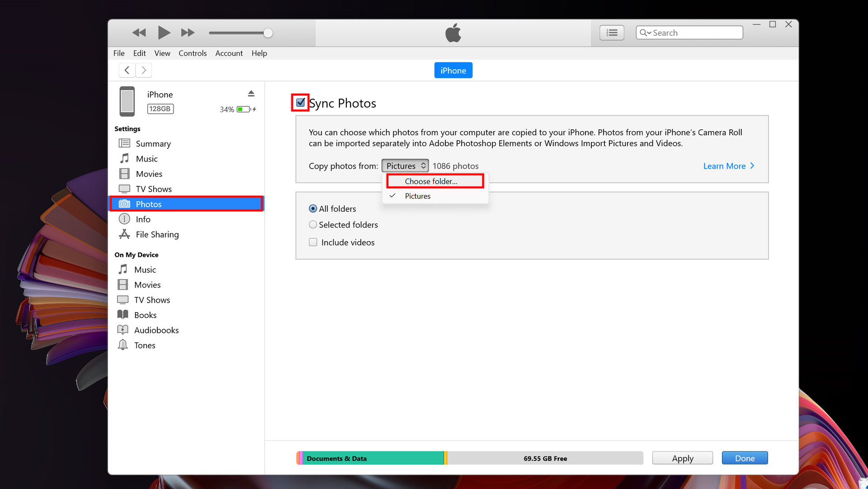Expand the Copy photos from dropdown
This screenshot has width=868, height=489.
coord(406,166)
